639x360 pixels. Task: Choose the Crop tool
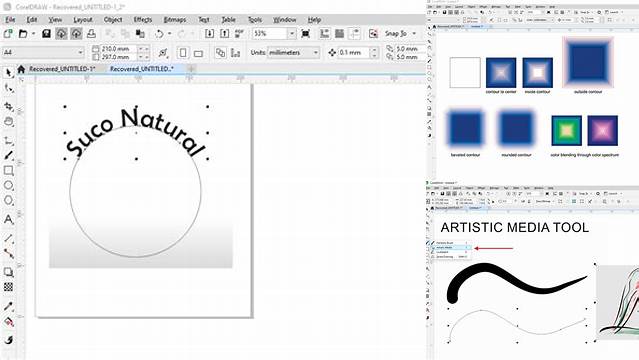[8, 106]
